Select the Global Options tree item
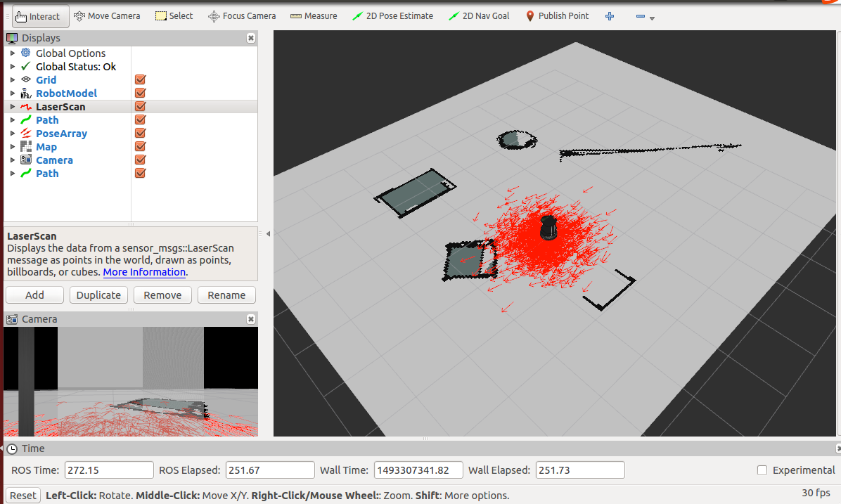This screenshot has width=841, height=504. pos(70,53)
